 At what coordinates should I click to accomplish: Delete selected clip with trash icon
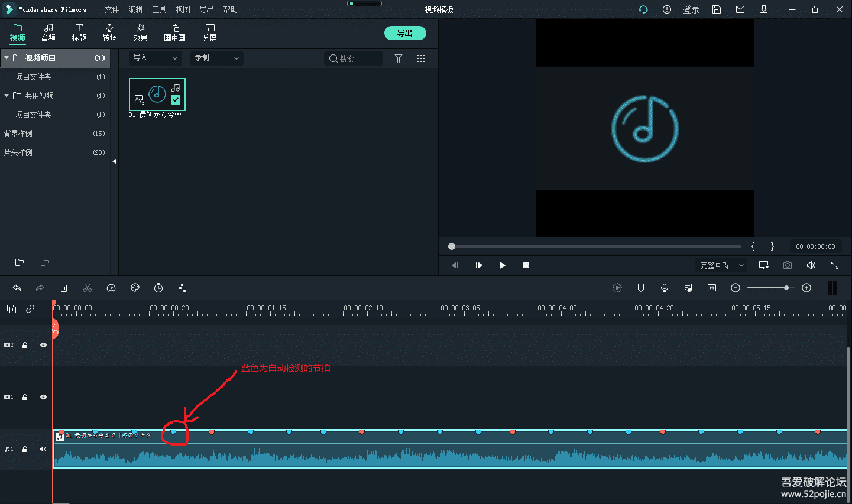click(64, 288)
